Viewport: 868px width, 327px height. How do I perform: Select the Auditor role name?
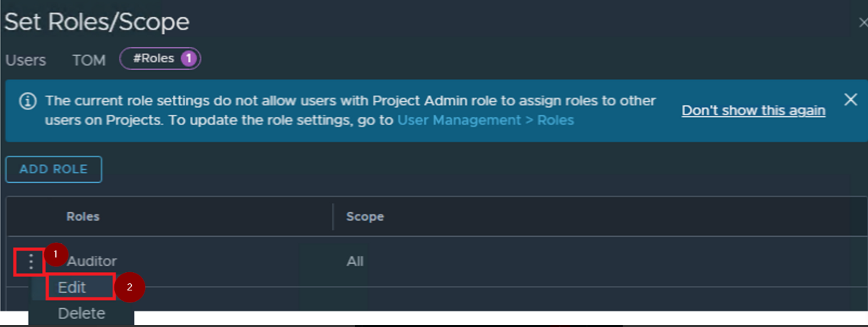point(92,261)
